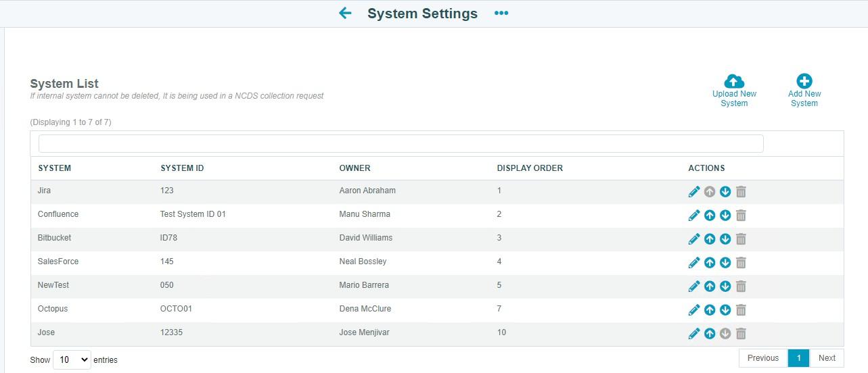
Task: Select the Confluence system name cell
Action: coord(58,214)
